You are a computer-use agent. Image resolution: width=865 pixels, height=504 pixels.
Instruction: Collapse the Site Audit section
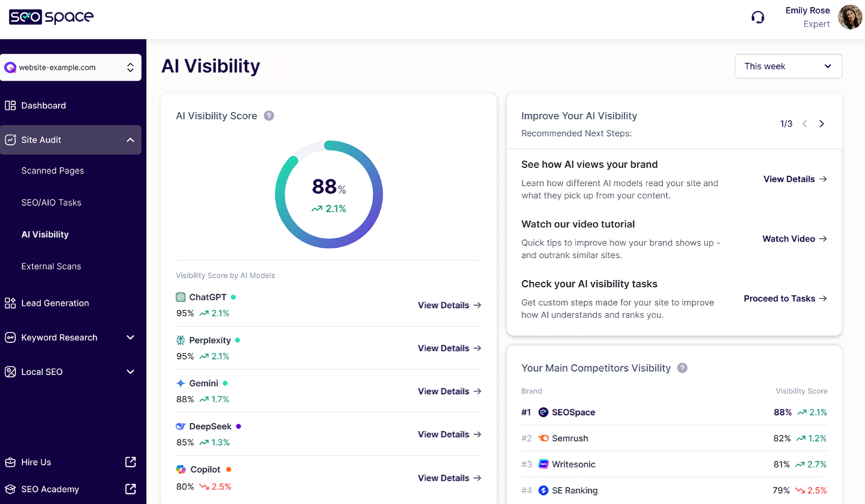click(x=130, y=140)
